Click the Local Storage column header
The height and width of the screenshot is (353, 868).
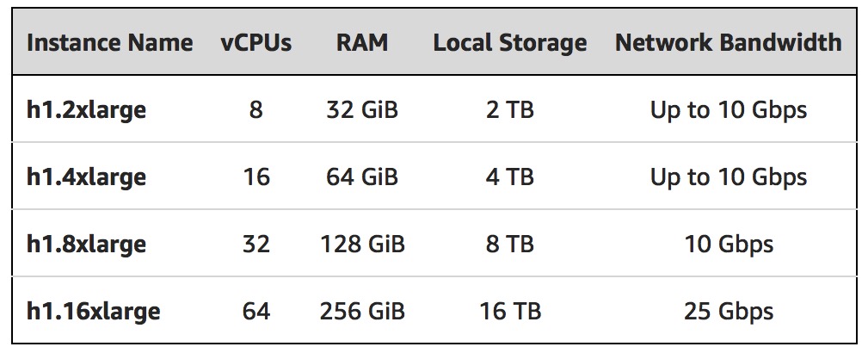click(510, 43)
